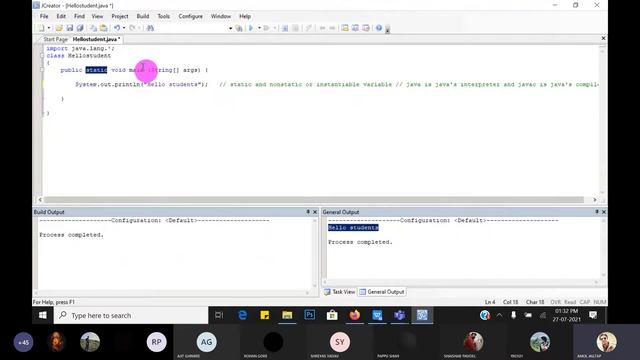
Task: Close the active document with tab-bar X
Action: pyautogui.click(x=603, y=38)
